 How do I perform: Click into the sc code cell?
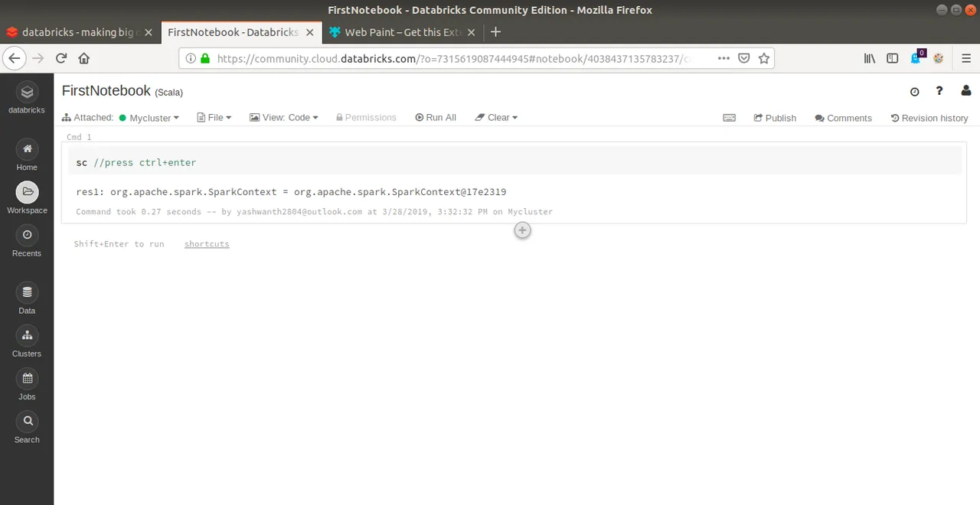514,162
